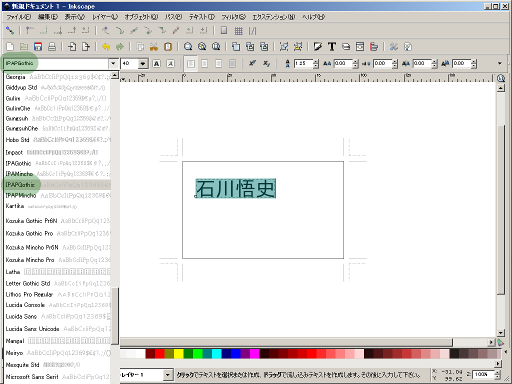
Task: Cut selection with scissors icon
Action: point(154,47)
